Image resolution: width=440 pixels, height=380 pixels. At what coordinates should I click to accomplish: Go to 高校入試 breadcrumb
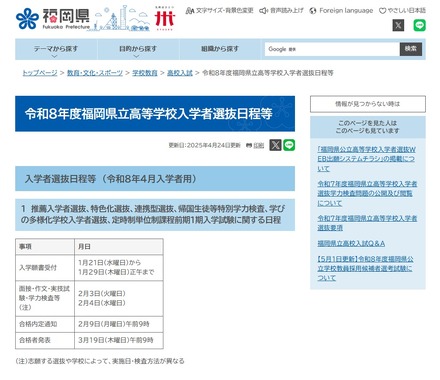[x=180, y=73]
